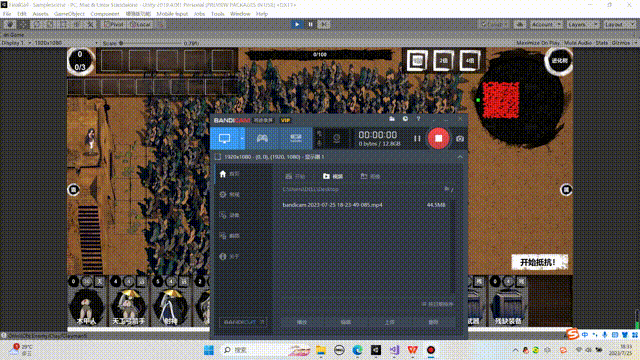The height and width of the screenshot is (360, 640).
Task: Stop the Bandicam recording with red button
Action: click(438, 138)
